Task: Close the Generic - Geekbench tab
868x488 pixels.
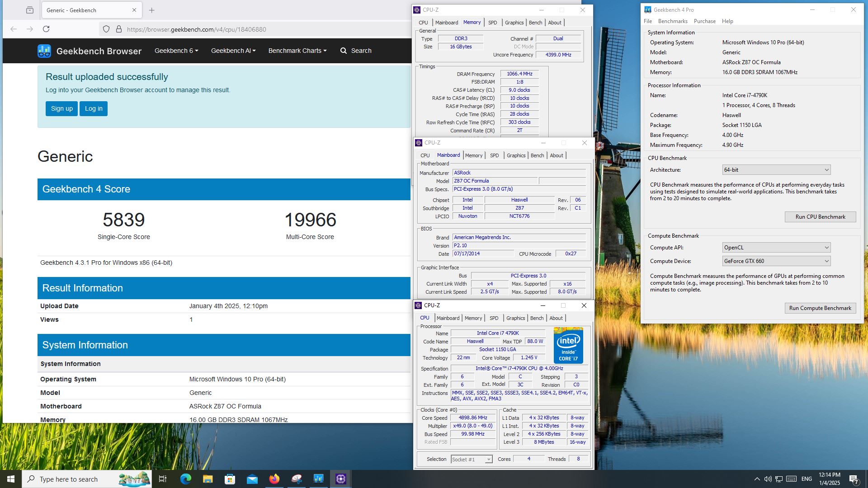Action: click(134, 10)
